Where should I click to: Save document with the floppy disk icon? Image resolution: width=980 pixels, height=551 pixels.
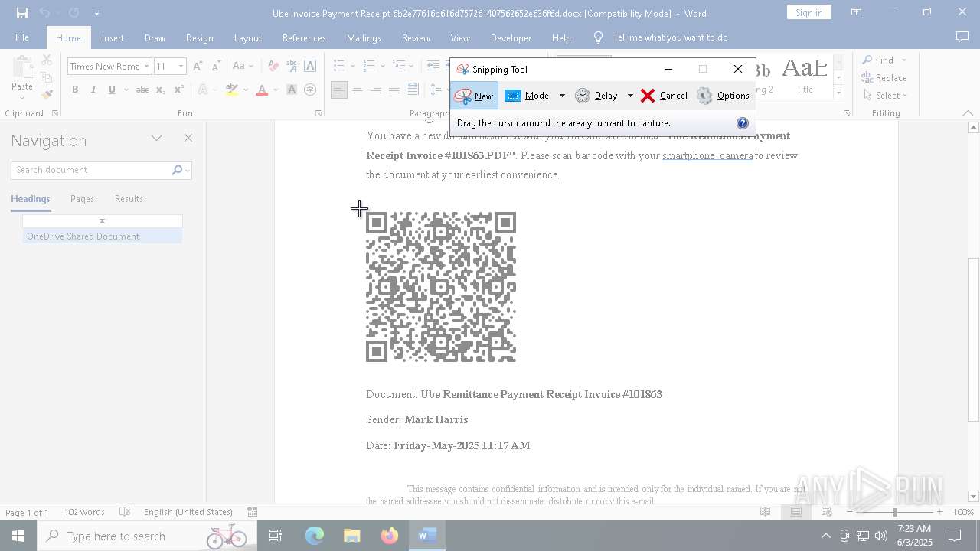(x=21, y=13)
